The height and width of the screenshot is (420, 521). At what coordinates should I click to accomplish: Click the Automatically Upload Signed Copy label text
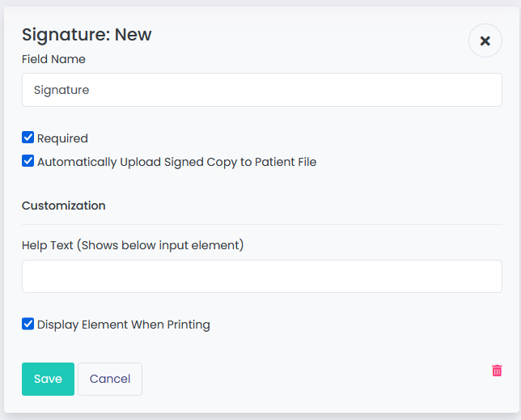(176, 162)
